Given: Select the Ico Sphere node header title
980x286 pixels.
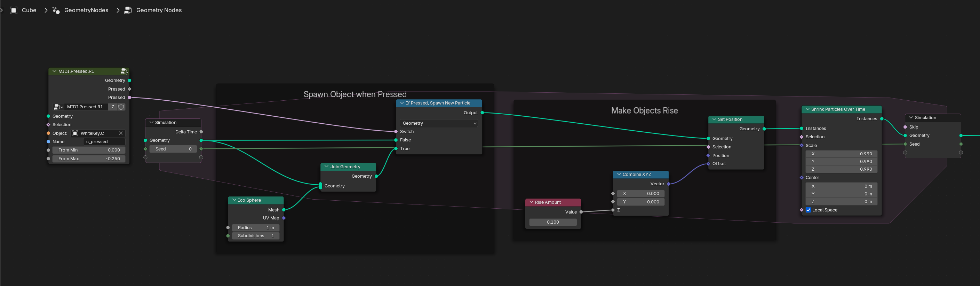Looking at the screenshot, I should coord(249,200).
